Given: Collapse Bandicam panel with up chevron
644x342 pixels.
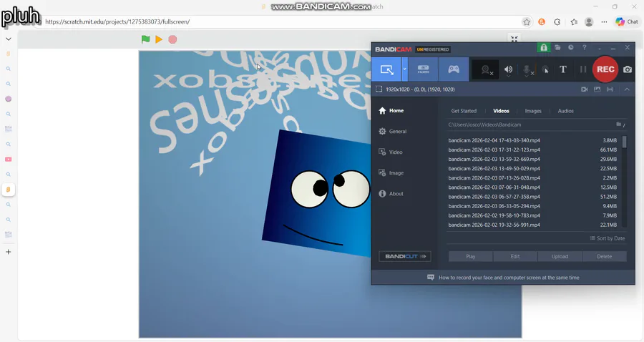Looking at the screenshot, I should [x=627, y=89].
